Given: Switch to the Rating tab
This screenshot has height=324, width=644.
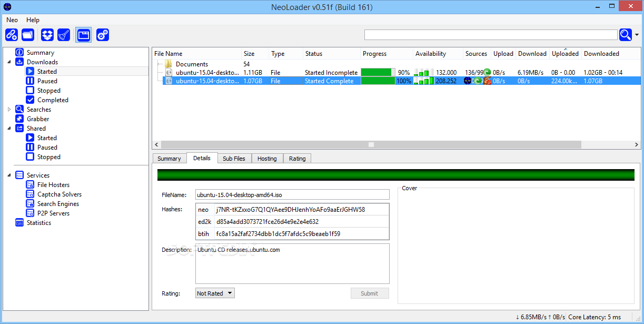Looking at the screenshot, I should [297, 159].
